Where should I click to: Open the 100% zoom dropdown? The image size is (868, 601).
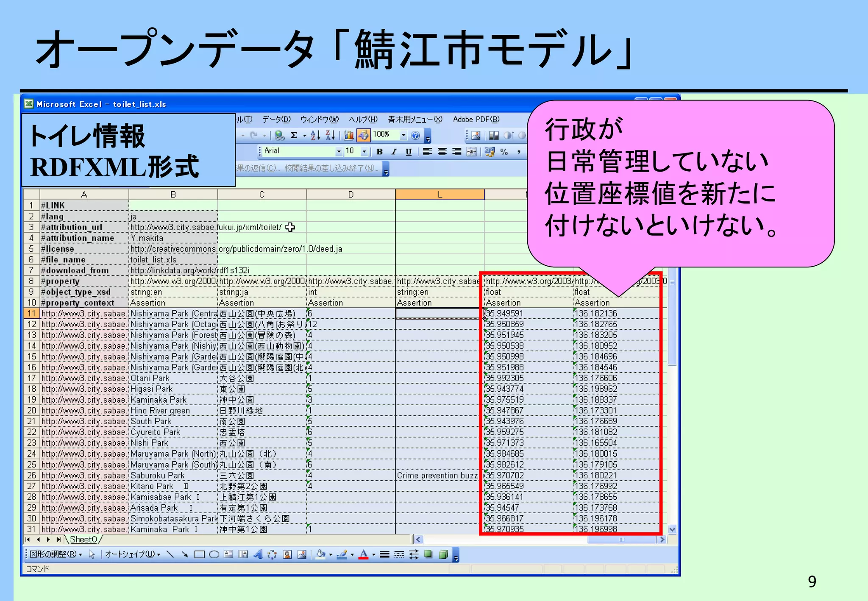click(x=403, y=135)
